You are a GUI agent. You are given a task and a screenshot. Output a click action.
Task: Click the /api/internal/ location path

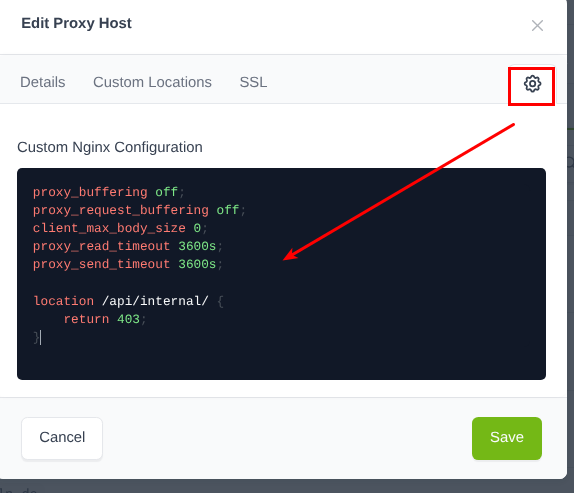pyautogui.click(x=155, y=301)
